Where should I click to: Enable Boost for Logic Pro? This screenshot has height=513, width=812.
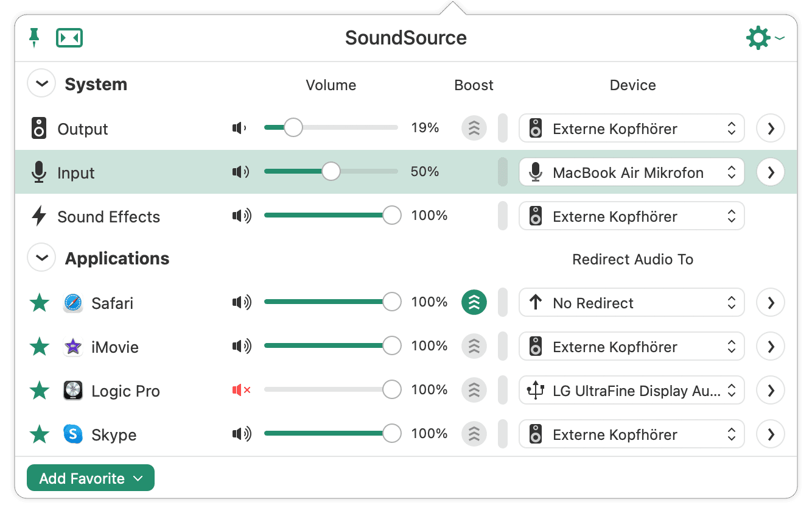pos(474,390)
